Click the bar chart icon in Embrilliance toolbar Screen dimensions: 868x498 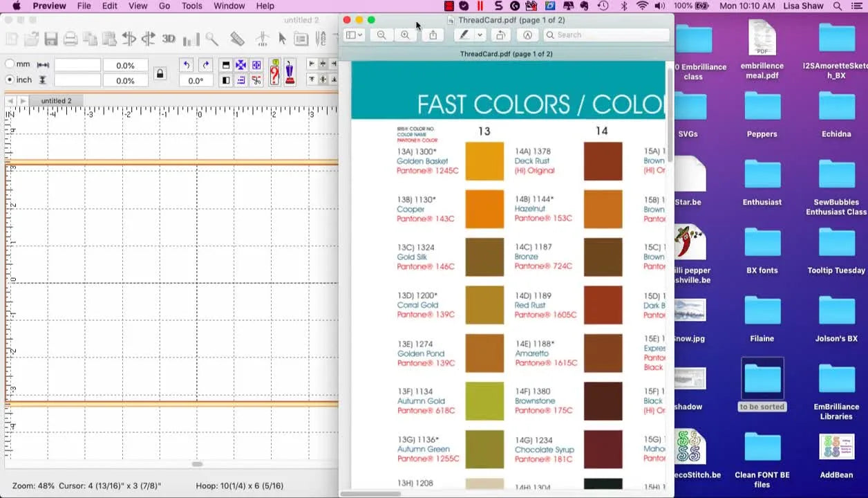pyautogui.click(x=191, y=39)
